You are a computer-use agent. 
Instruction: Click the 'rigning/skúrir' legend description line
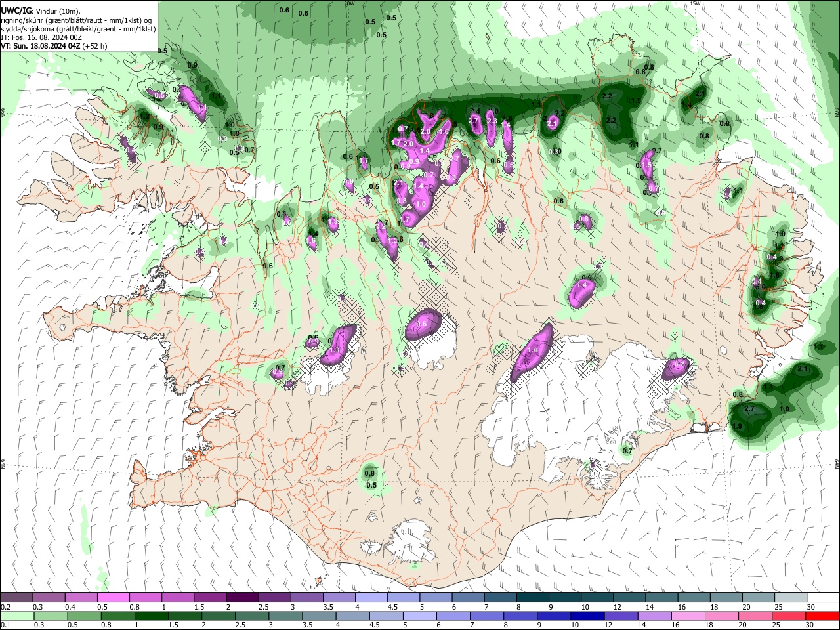75,20
